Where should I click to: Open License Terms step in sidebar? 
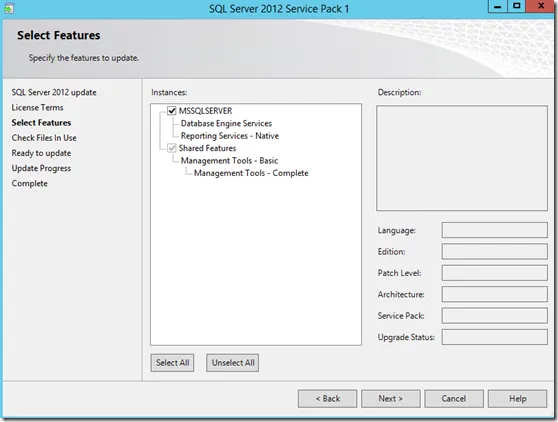pyautogui.click(x=37, y=107)
